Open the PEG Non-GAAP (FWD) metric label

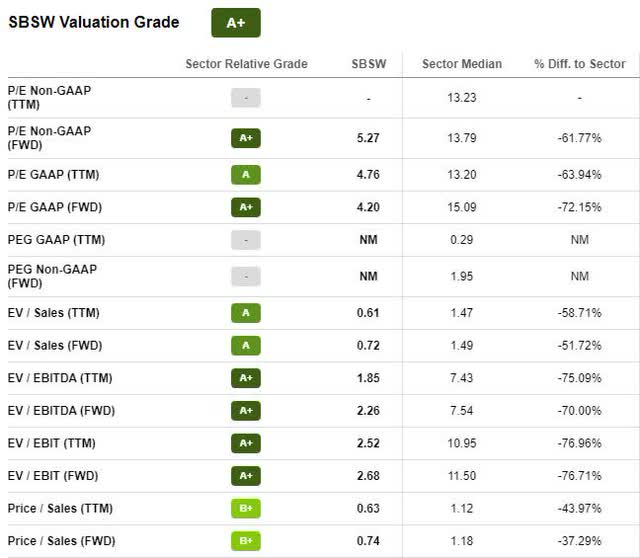tap(52, 276)
